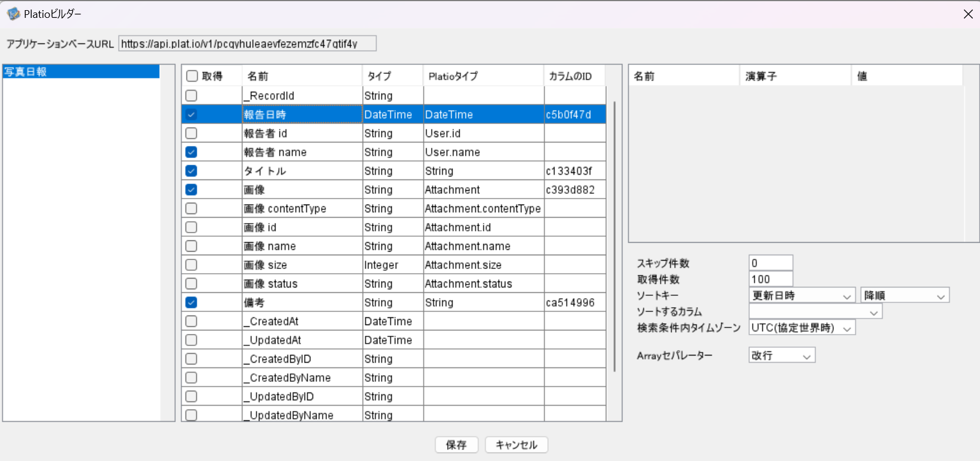The height and width of the screenshot is (461, 980).
Task: Check the 画像 status row checkbox
Action: (x=191, y=283)
